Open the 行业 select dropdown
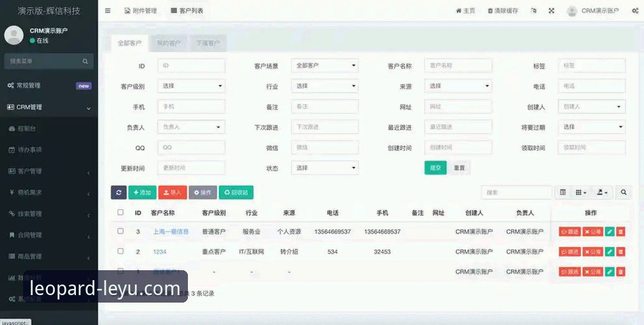The image size is (644, 325). pyautogui.click(x=324, y=86)
